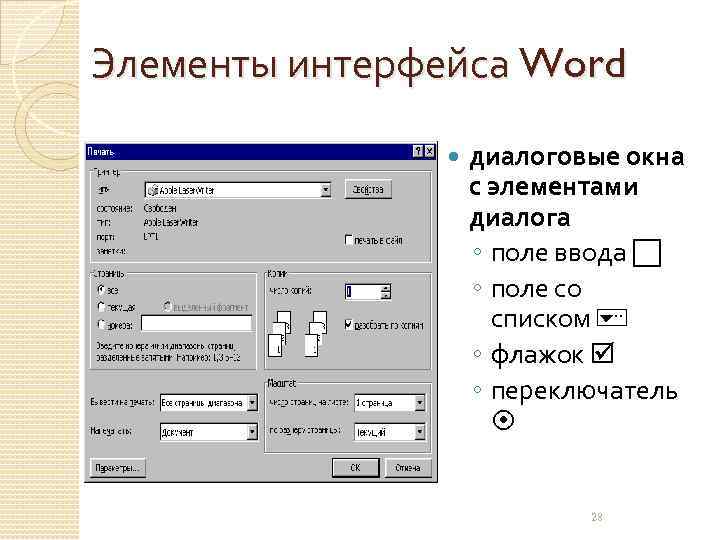The image size is (720, 540).
Task: Toggle the 'разобрать по копиям' collate checkbox
Action: pos(349,325)
